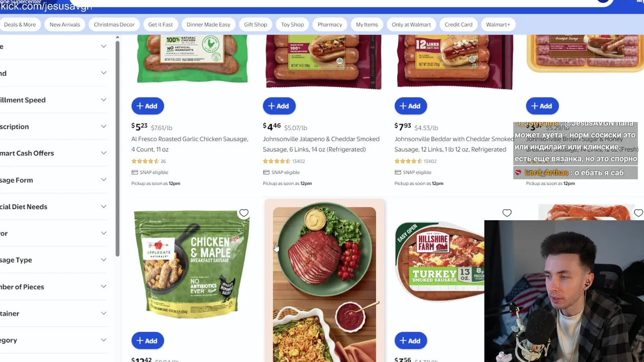Screen dimensions: 644x362
Task: Add Johnsonville Jalapeno & Cheddar sausage to cart
Action: coord(279,106)
